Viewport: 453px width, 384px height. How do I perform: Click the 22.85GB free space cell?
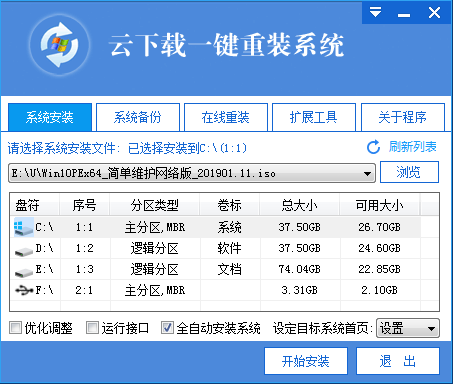(x=380, y=269)
